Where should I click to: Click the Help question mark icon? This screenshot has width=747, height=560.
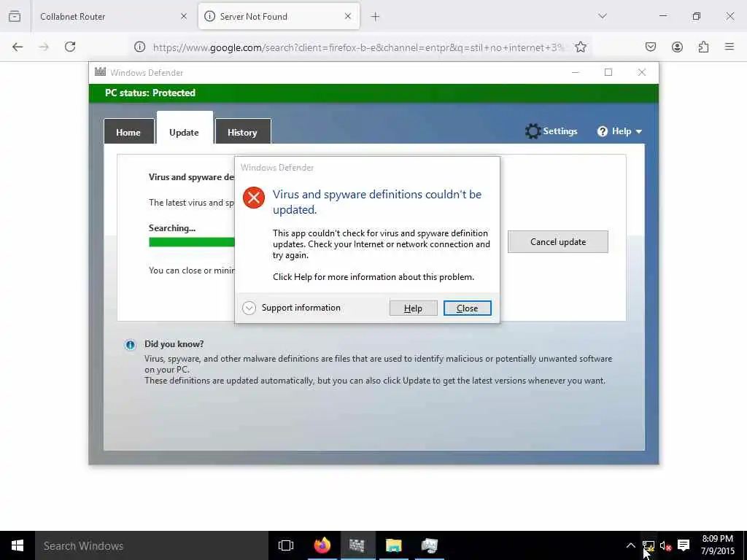click(x=602, y=131)
